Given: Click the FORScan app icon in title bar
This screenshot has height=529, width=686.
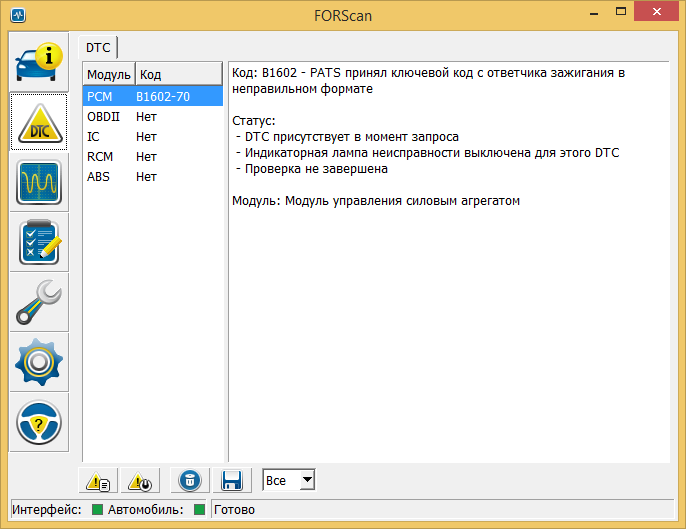Looking at the screenshot, I should 18,15.
